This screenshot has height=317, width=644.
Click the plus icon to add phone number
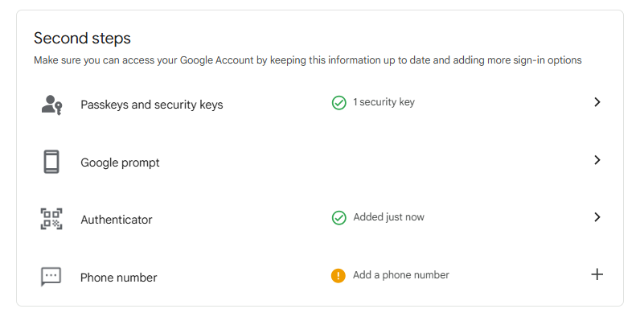pos(597,274)
